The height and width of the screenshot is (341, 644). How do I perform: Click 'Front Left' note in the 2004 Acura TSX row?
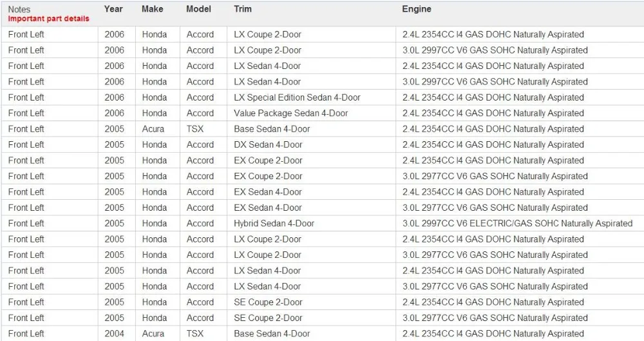coord(26,334)
